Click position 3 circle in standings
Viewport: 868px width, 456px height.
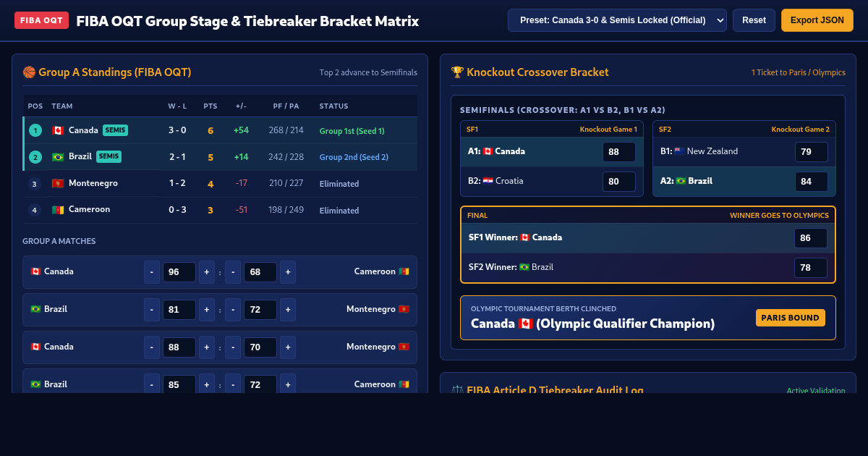pyautogui.click(x=34, y=184)
